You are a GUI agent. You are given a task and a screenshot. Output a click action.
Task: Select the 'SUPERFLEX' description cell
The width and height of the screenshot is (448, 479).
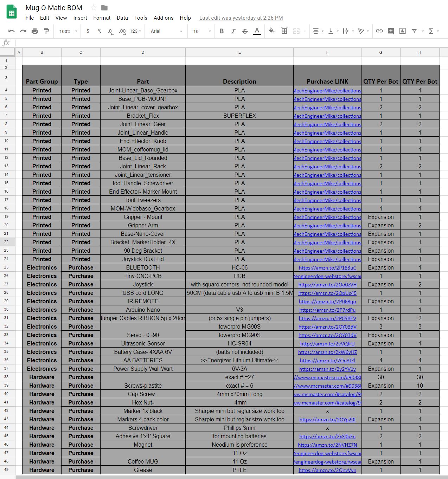click(239, 116)
